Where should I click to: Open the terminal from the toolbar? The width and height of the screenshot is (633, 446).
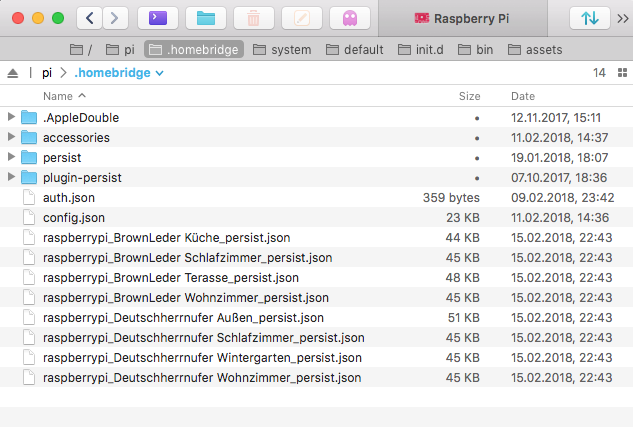157,18
